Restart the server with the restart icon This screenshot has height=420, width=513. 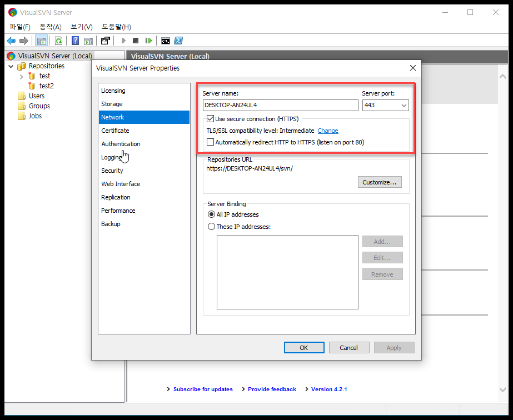coord(148,41)
